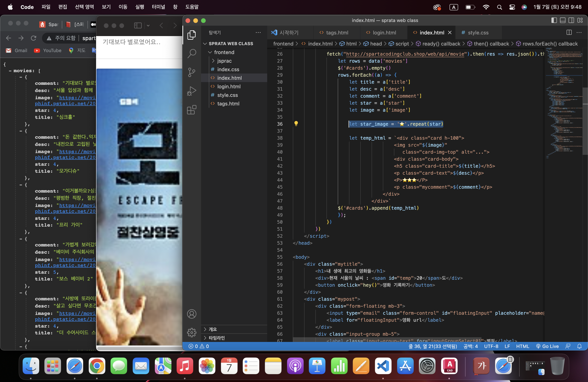Open Control Center in the menu bar
Screen dimensions: 588x382
(512, 7)
